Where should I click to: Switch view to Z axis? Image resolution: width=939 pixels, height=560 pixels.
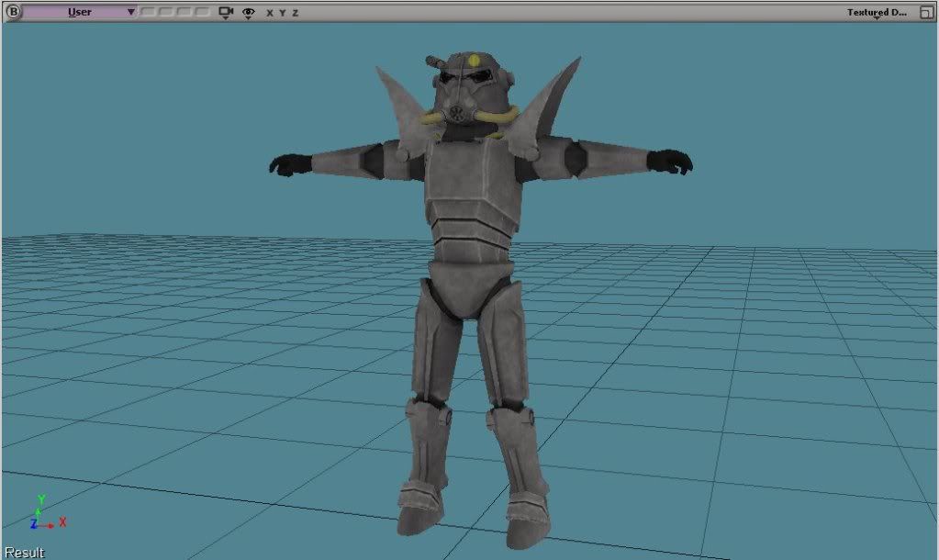[296, 13]
